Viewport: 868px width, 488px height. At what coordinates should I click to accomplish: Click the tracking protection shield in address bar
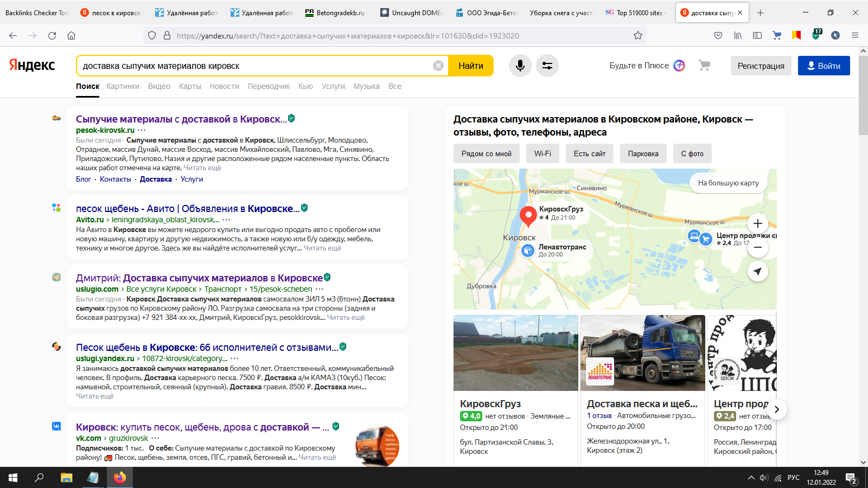coord(151,36)
